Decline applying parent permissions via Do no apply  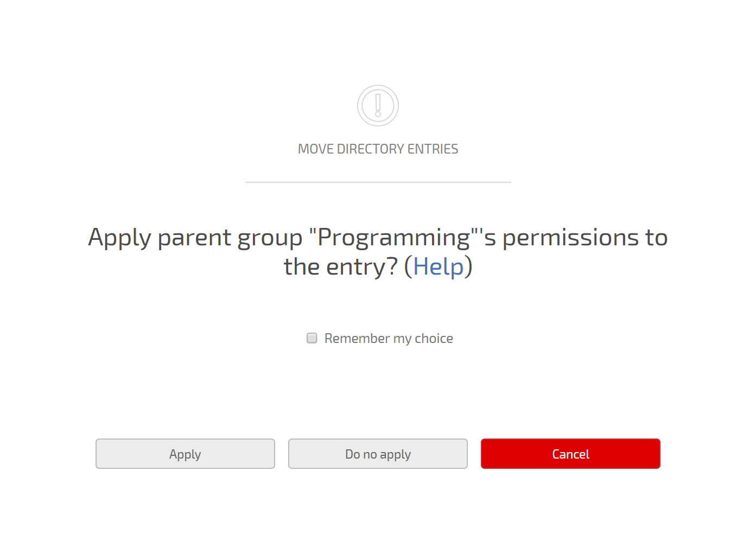(x=378, y=454)
